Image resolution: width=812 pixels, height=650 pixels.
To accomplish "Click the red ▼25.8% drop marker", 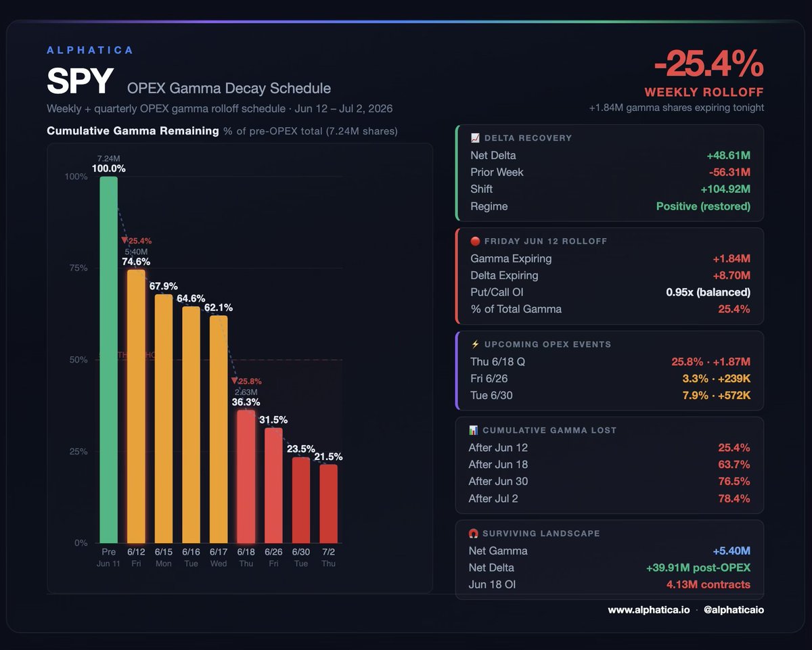I will (x=248, y=381).
